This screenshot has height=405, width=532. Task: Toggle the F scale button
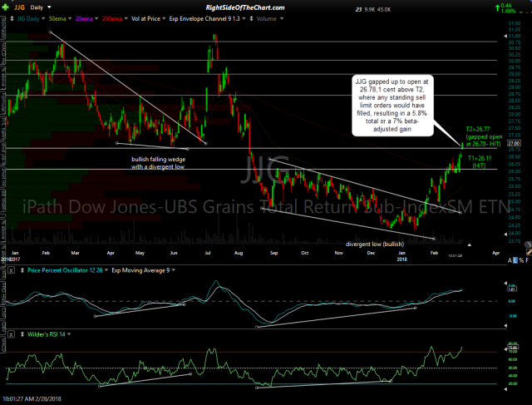coord(527,260)
